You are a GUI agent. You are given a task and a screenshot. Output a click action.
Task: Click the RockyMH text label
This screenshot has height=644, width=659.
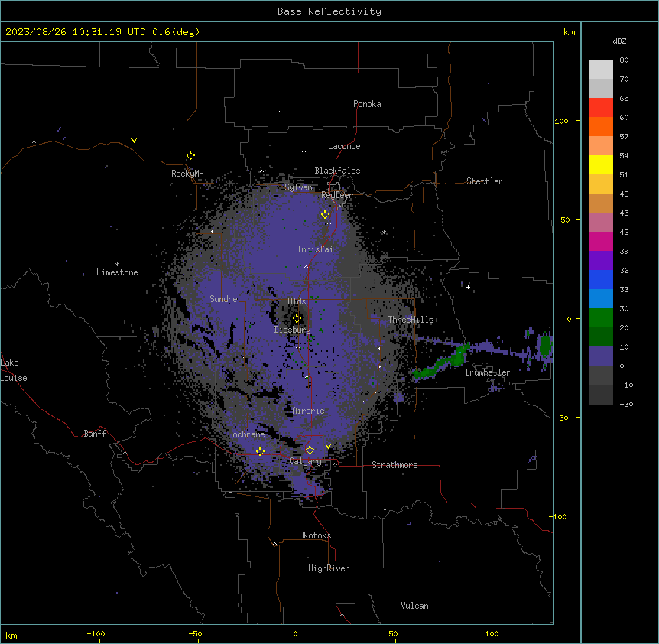click(187, 174)
